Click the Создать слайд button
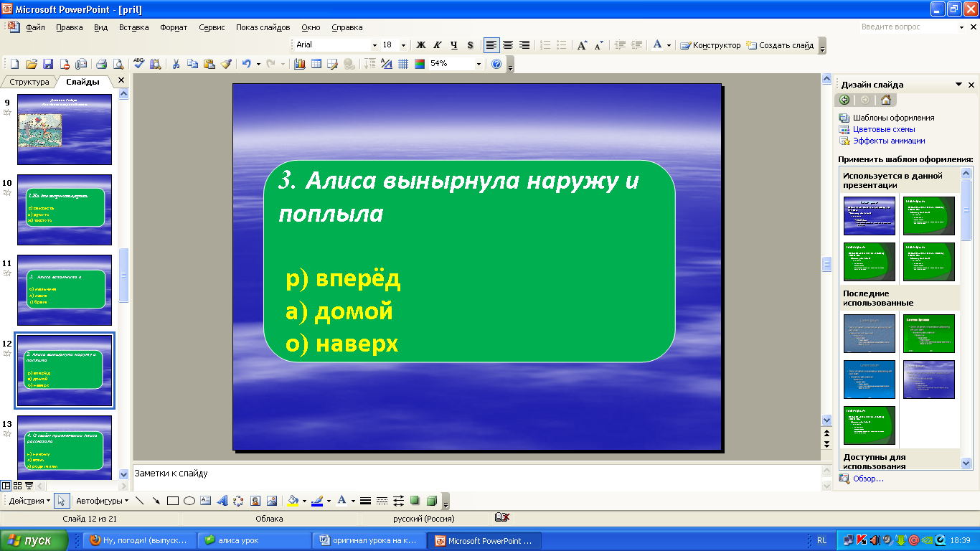 (780, 44)
